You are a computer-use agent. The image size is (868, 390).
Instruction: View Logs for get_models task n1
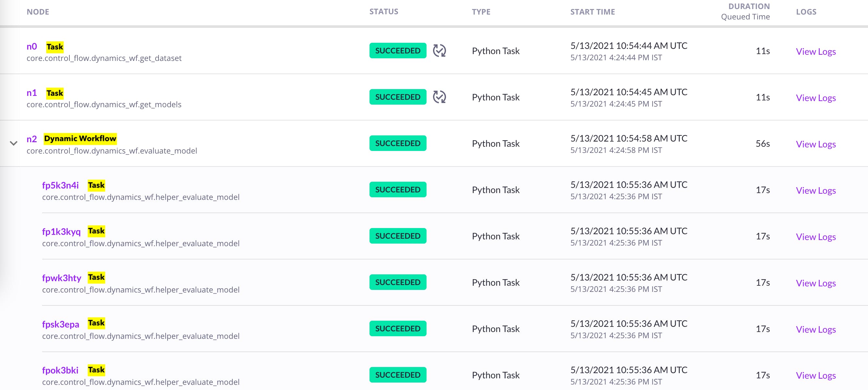[815, 98]
